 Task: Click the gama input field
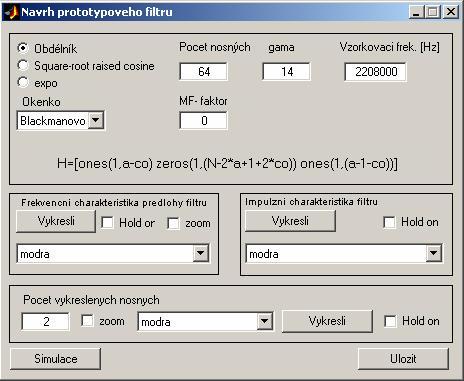coord(286,72)
